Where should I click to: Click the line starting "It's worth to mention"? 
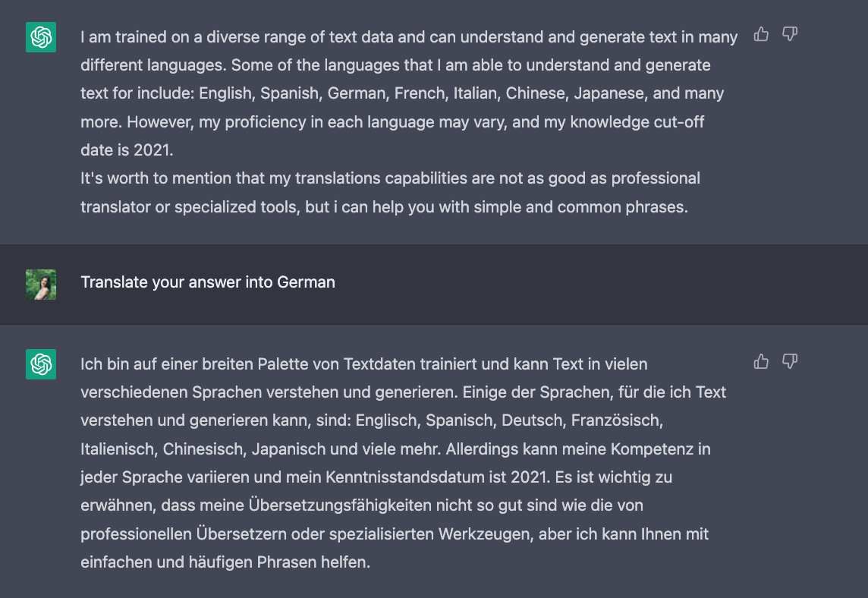click(390, 178)
